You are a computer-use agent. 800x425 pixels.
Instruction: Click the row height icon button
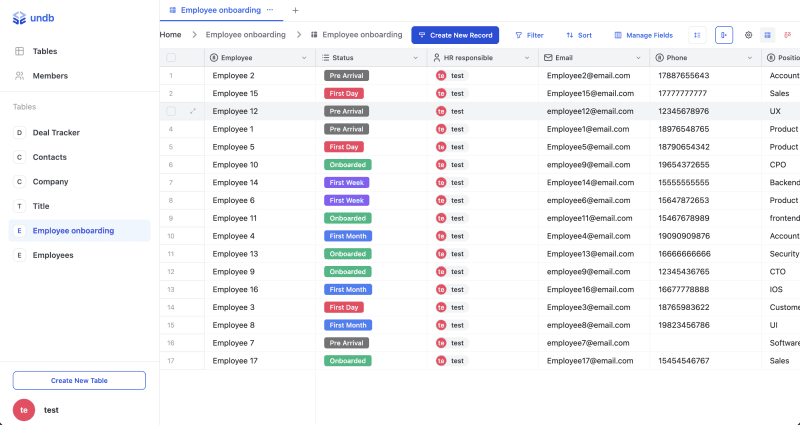(x=697, y=35)
